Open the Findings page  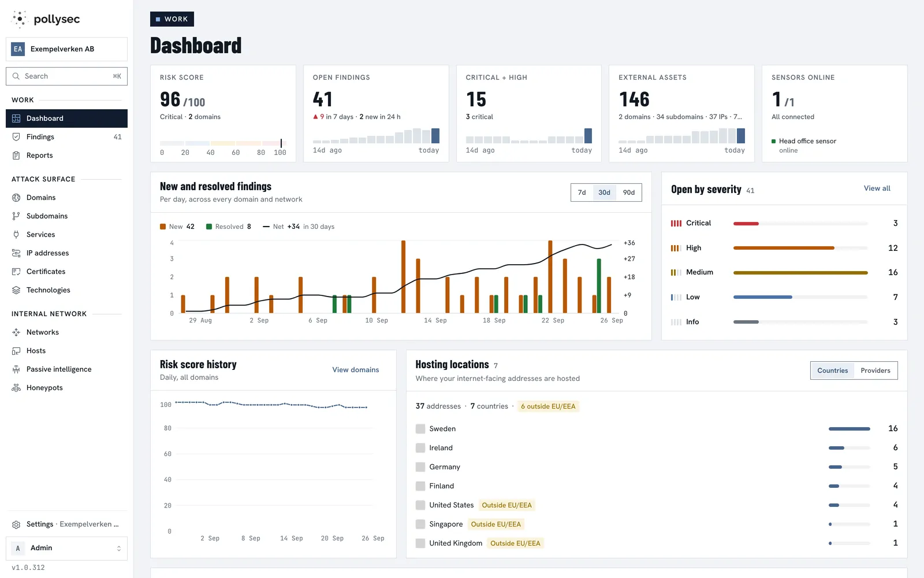[66, 137]
